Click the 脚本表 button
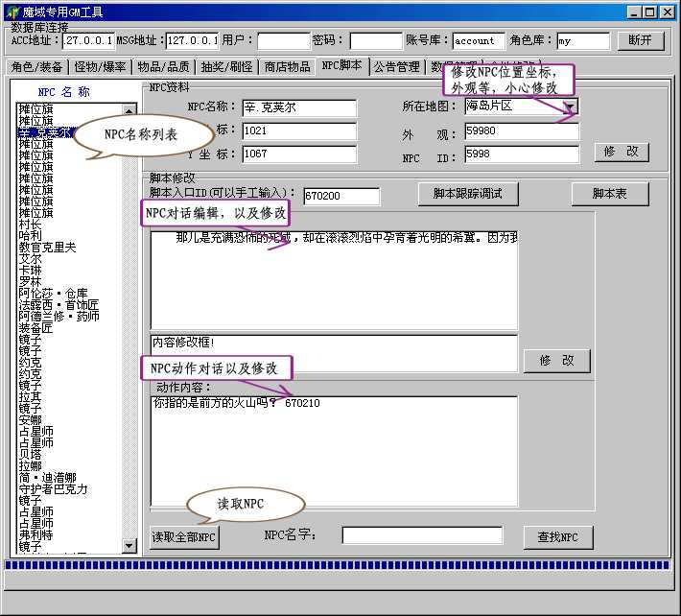Viewport: 681px width, 616px height. pos(609,194)
